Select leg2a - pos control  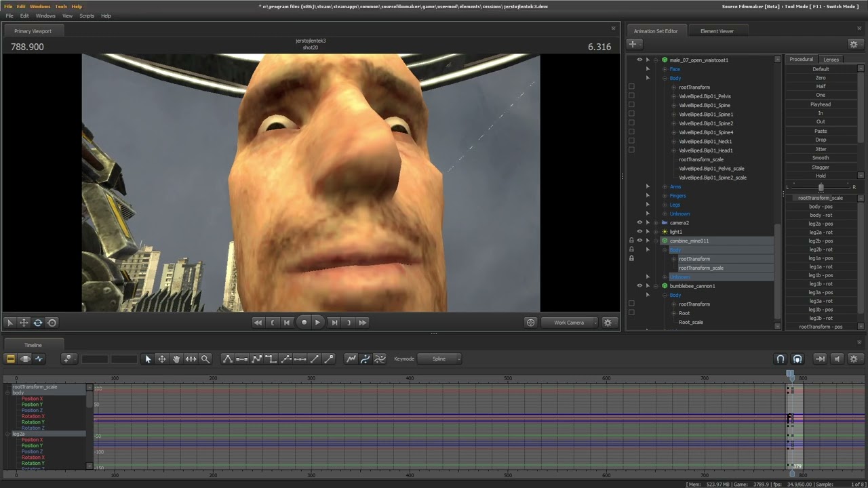(821, 224)
